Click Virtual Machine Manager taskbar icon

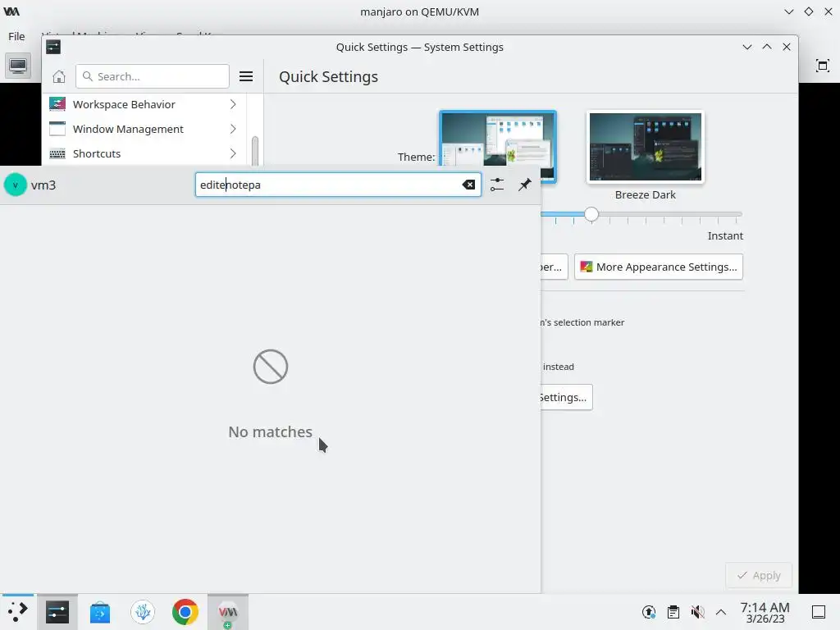click(x=228, y=612)
